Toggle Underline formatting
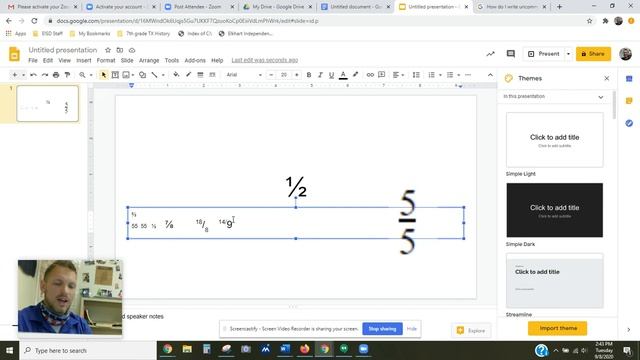The image size is (640, 360). (331, 75)
